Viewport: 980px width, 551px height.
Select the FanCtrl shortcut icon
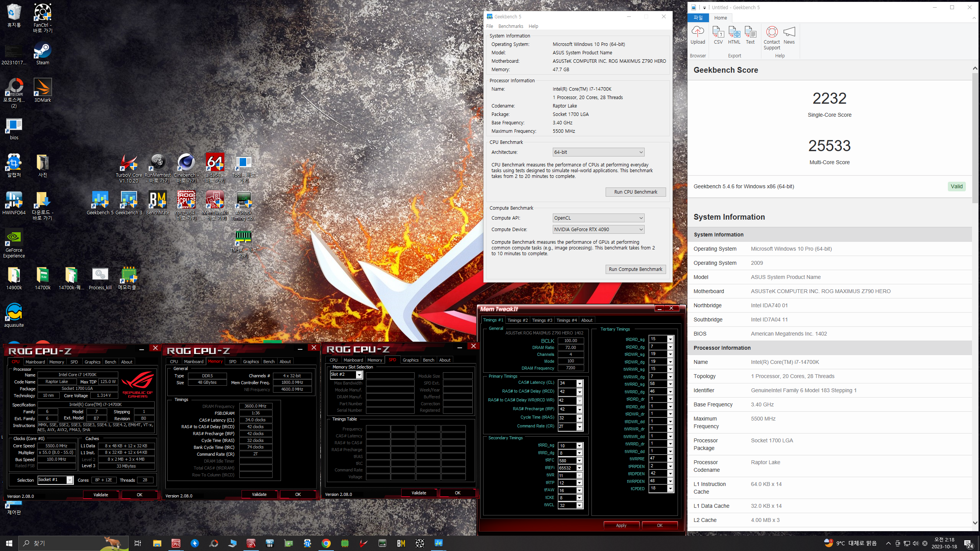[42, 18]
